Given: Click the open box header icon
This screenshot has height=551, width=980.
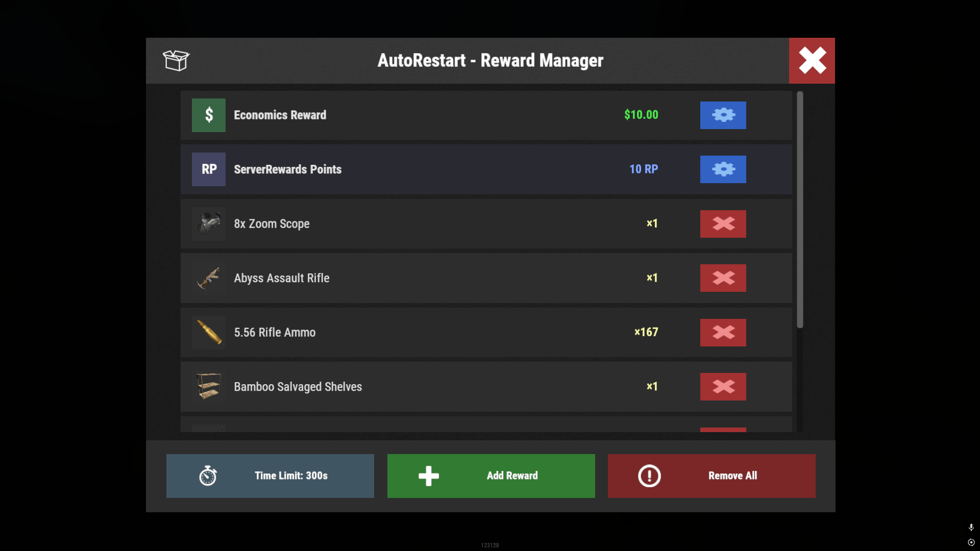Looking at the screenshot, I should click(176, 60).
